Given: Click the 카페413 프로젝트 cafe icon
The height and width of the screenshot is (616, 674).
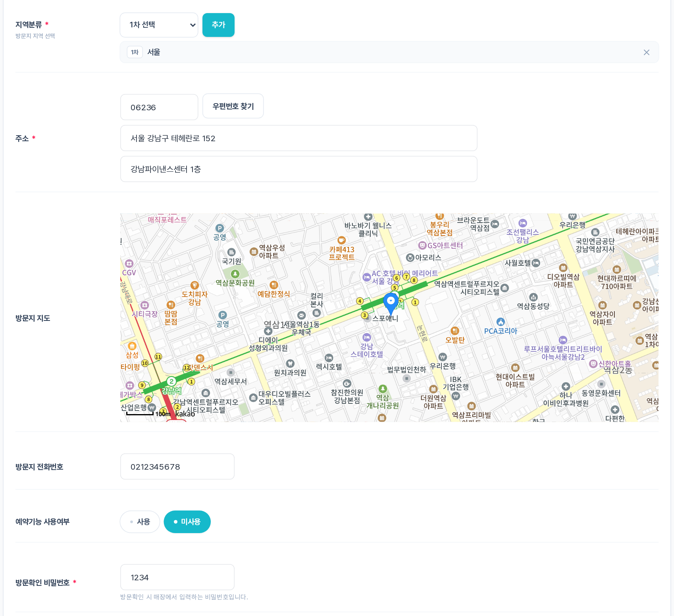Looking at the screenshot, I should 341,240.
